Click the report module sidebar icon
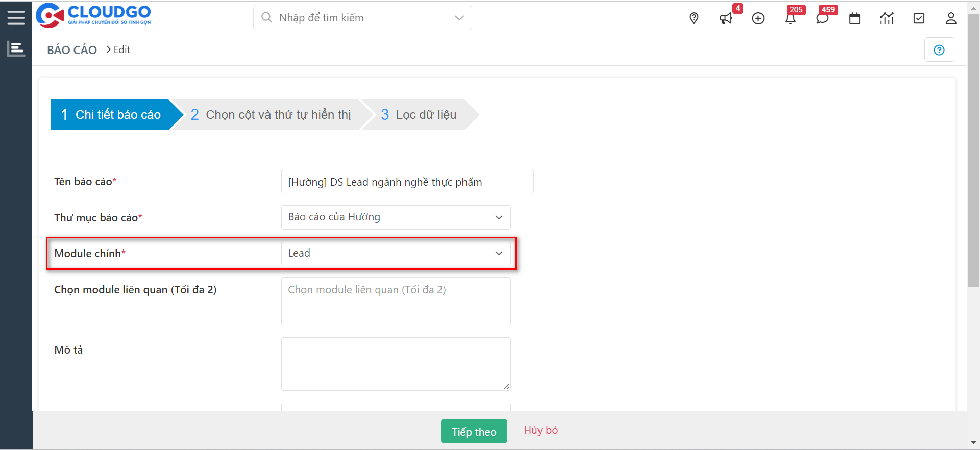The width and height of the screenshot is (980, 450). pos(16,49)
